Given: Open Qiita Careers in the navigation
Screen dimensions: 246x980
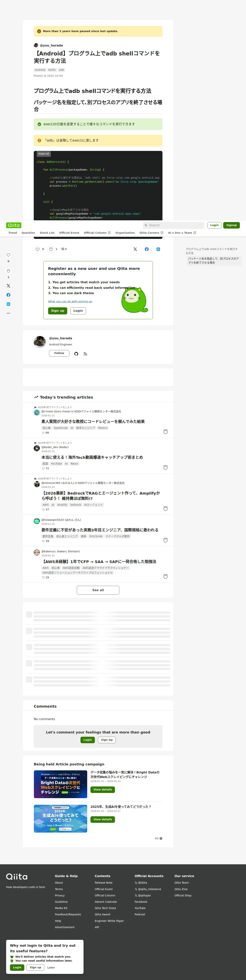Looking at the screenshot, I should [151, 233].
